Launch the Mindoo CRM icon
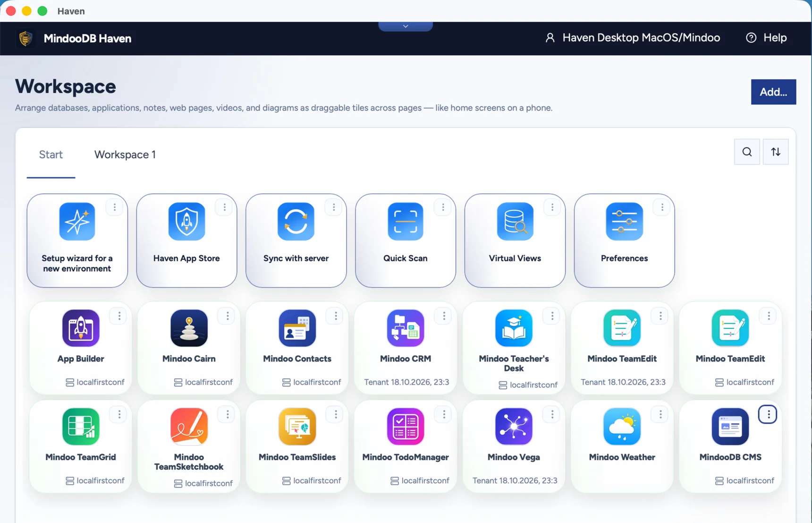Viewport: 812px width, 523px height. 406,328
